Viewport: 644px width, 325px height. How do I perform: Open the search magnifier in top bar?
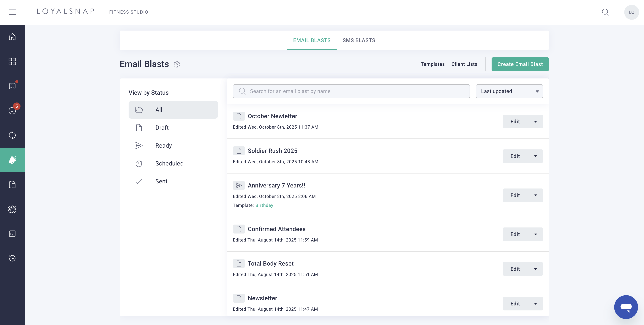[605, 12]
